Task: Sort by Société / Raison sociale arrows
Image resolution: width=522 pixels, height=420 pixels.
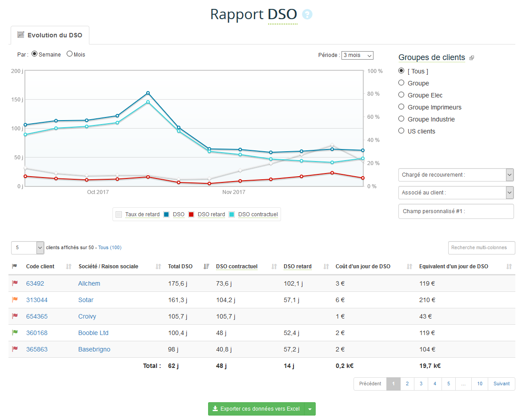Action: [x=158, y=266]
